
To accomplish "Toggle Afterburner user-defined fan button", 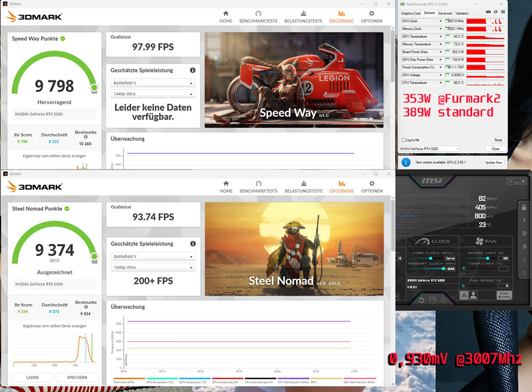I will [x=473, y=295].
